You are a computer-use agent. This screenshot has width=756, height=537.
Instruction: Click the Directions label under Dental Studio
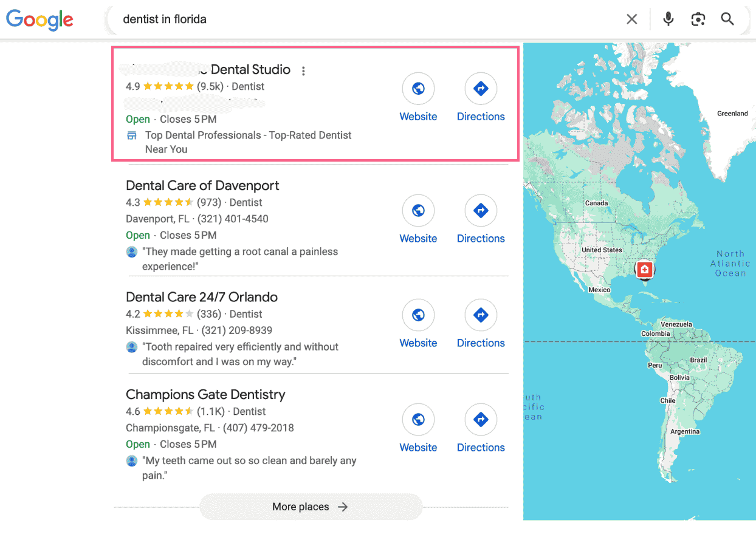pyautogui.click(x=481, y=117)
